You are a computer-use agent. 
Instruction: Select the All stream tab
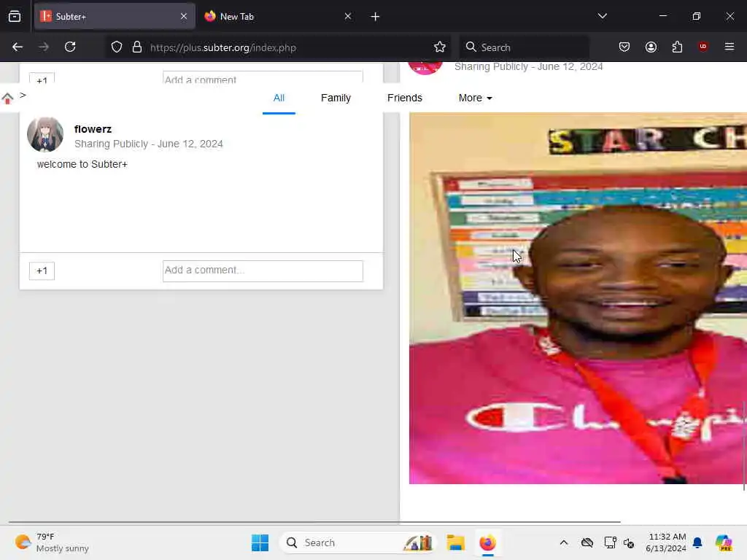(x=279, y=98)
